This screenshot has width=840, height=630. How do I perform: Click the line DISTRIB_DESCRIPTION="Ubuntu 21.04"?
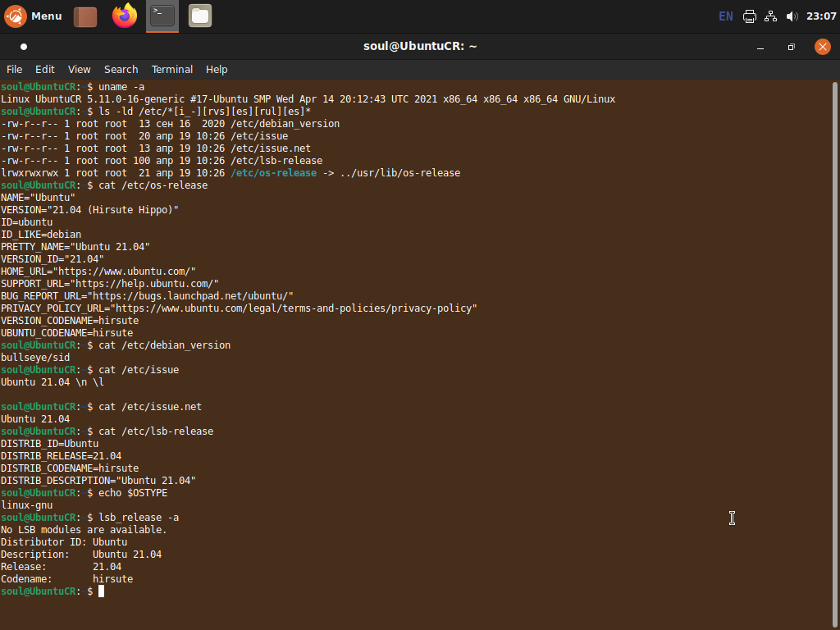point(98,481)
